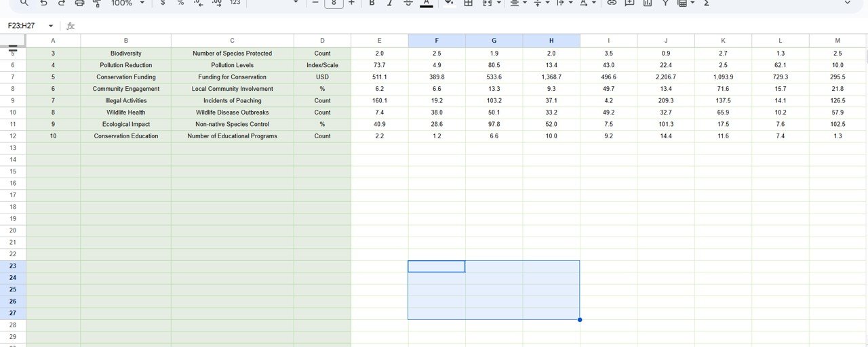The height and width of the screenshot is (347, 868).
Task: Click the Functions sigma icon
Action: [707, 3]
